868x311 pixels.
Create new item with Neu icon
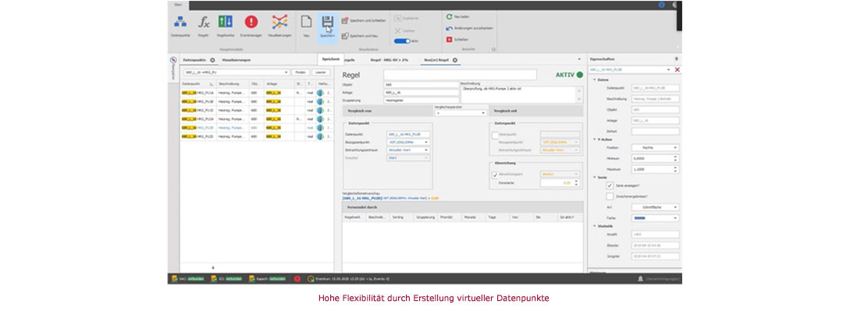click(x=306, y=22)
